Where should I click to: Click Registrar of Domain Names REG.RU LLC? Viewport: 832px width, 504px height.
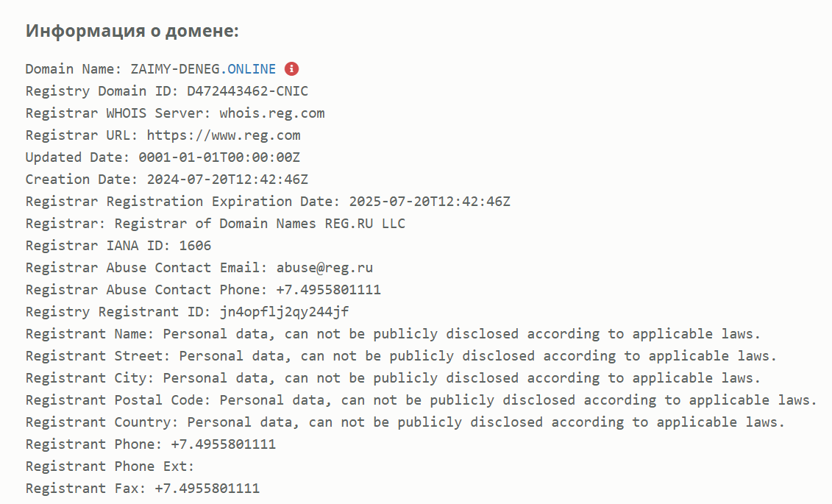[260, 224]
